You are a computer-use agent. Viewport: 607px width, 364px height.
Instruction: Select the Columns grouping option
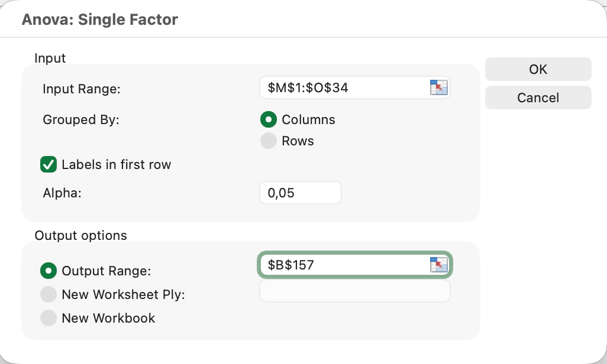point(269,119)
